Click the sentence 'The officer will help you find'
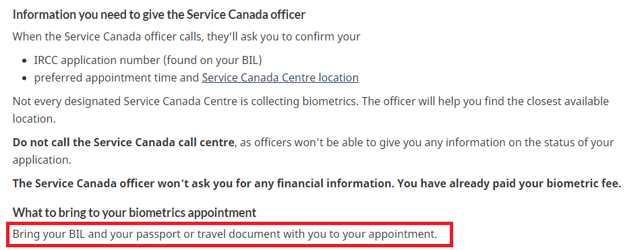The image size is (644, 250). (310, 110)
